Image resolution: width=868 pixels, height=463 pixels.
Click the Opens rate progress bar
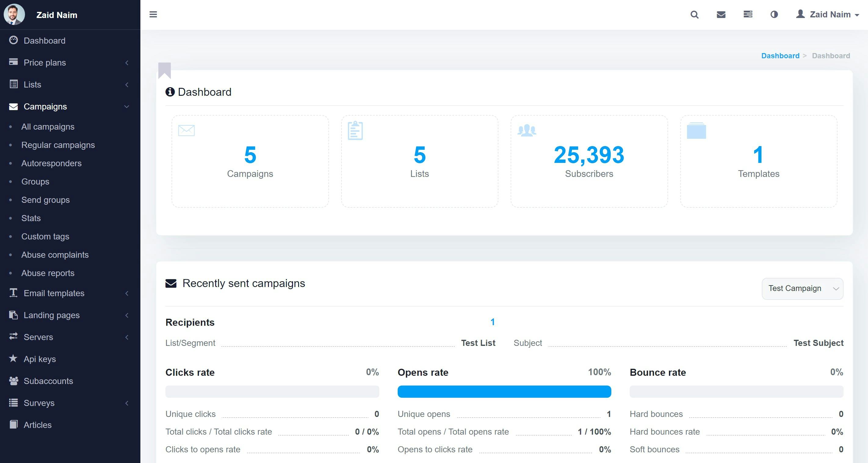click(504, 392)
